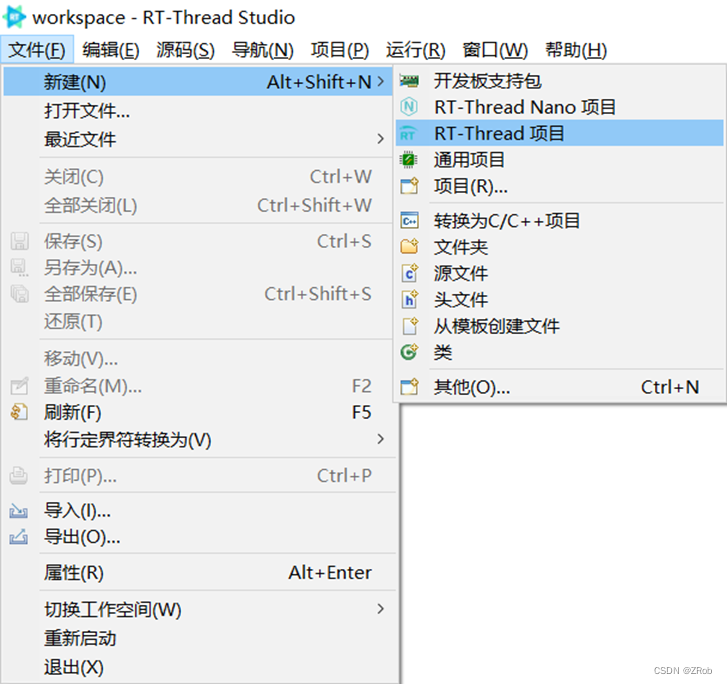Click the 打印(P) printer icon
This screenshot has height=684, width=727.
pyautogui.click(x=19, y=476)
